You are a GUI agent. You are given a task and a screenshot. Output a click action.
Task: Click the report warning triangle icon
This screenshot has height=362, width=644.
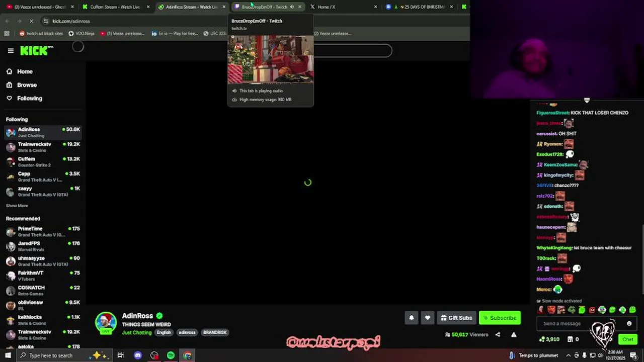tap(514, 334)
